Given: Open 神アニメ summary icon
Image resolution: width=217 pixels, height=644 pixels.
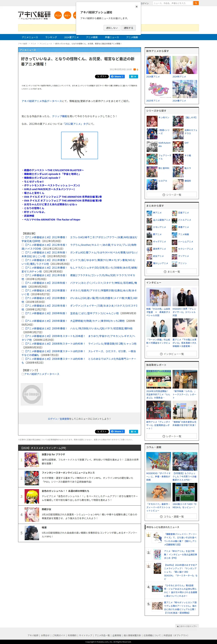Looking at the screenshot, I should pos(149,213).
